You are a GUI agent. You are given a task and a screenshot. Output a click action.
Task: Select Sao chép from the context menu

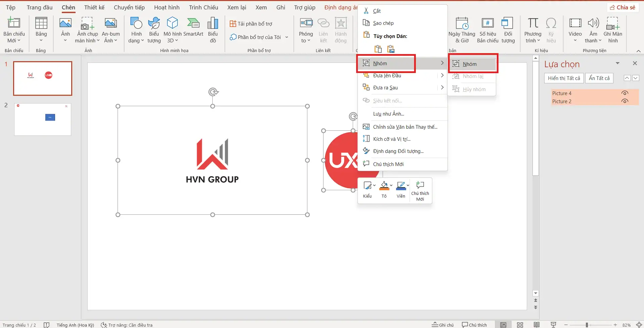click(x=383, y=23)
